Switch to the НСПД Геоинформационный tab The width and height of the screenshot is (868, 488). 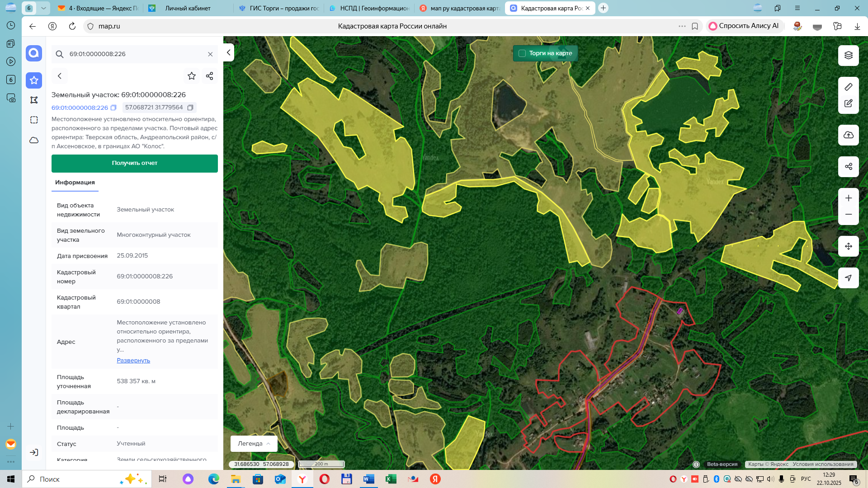click(369, 8)
